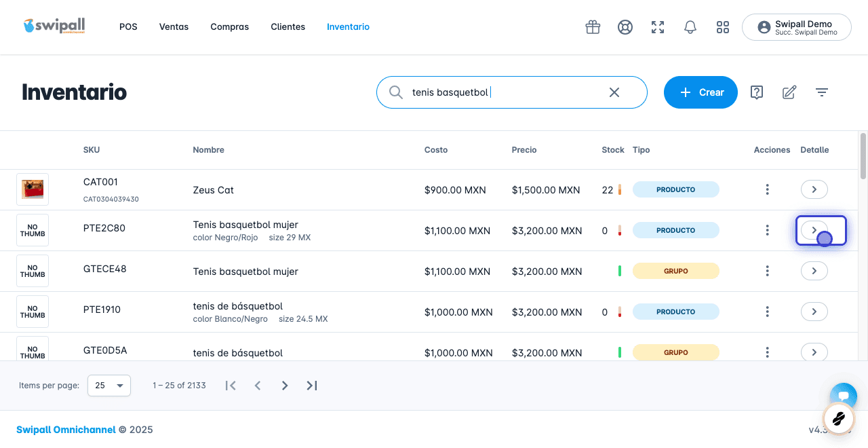868x448 pixels.
Task: Open the support lifebuoy icon
Action: coord(625,27)
